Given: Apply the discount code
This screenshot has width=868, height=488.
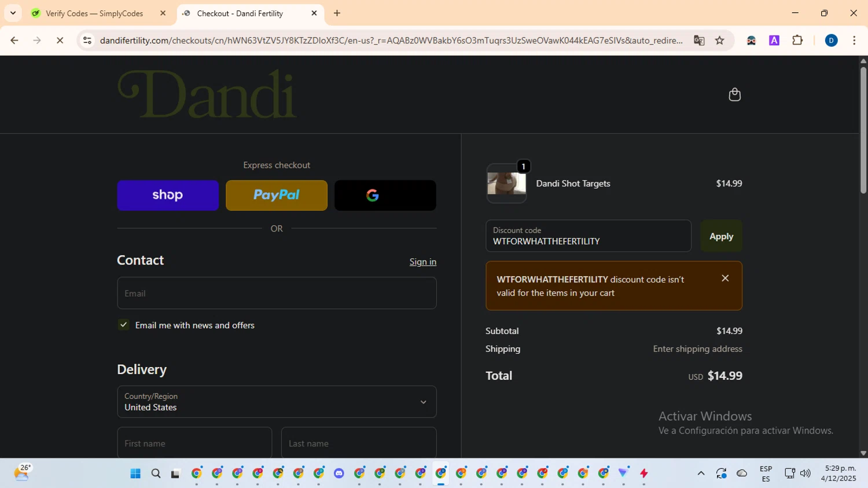Looking at the screenshot, I should [721, 236].
